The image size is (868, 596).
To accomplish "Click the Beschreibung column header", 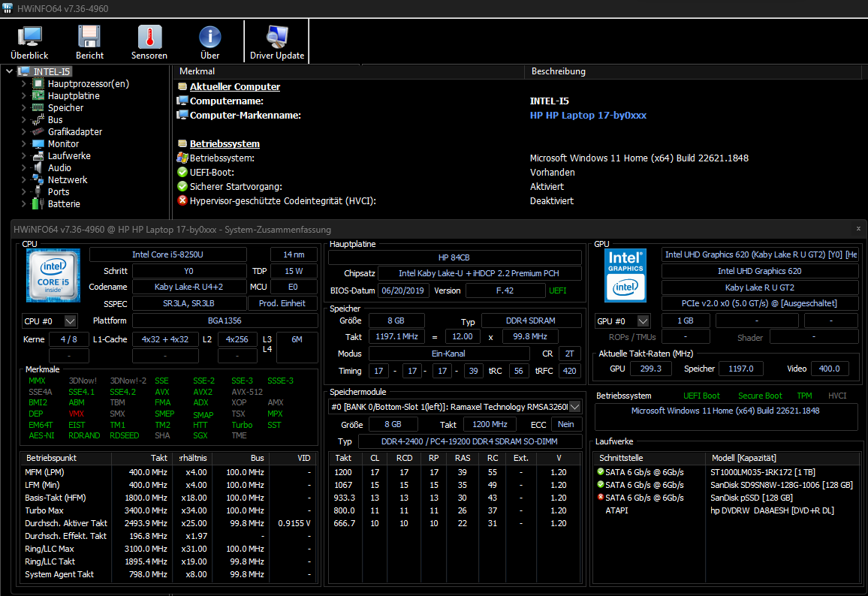I will (558, 71).
